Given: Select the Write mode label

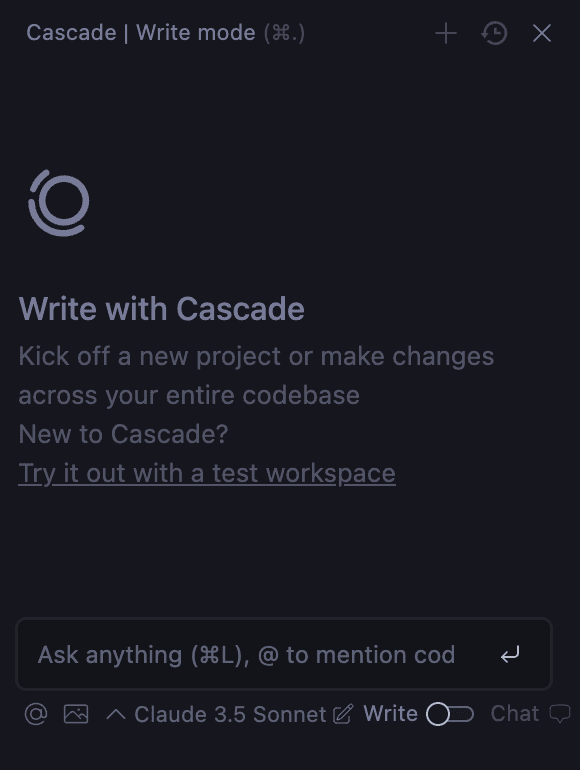Looking at the screenshot, I should point(390,714).
